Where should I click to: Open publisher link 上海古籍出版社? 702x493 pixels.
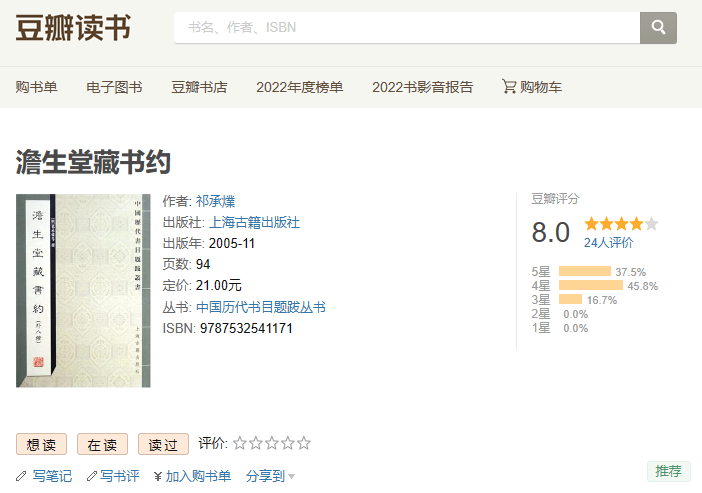point(254,223)
